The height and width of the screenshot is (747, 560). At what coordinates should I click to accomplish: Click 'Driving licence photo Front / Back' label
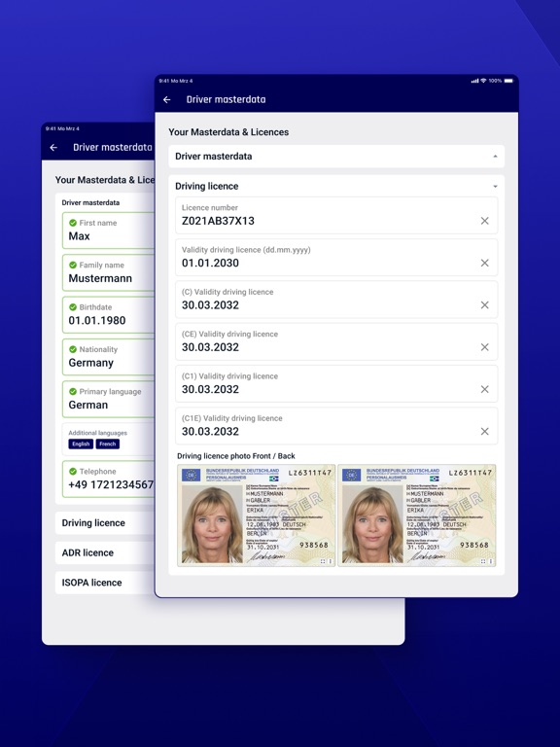pos(236,456)
